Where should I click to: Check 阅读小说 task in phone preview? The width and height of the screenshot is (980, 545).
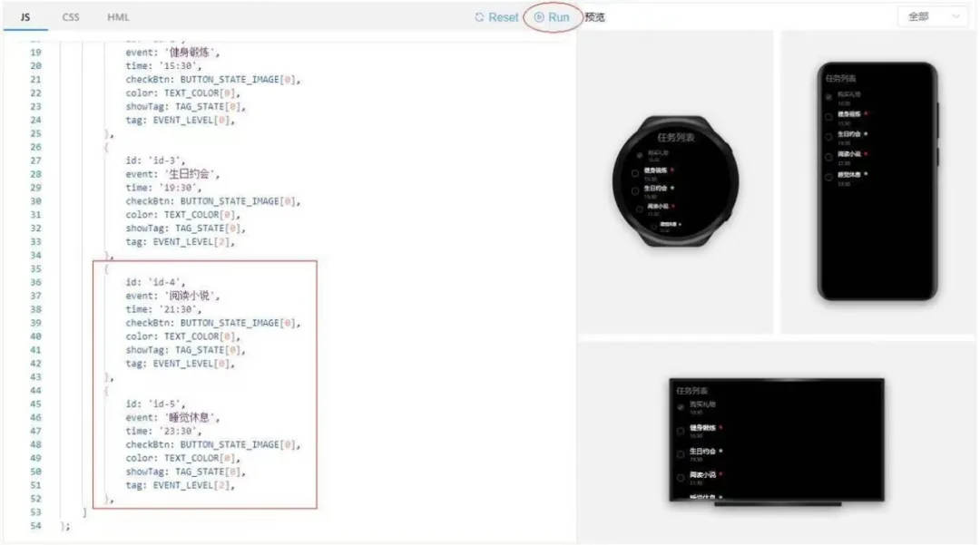(828, 157)
